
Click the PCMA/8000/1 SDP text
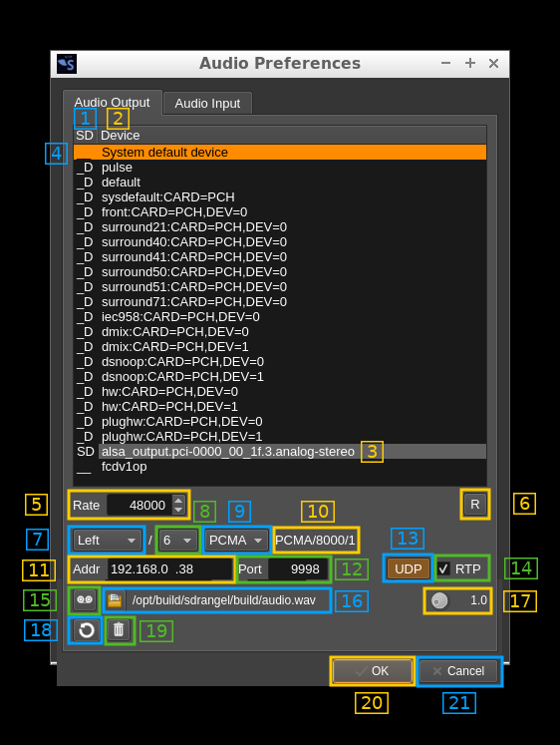coord(315,541)
